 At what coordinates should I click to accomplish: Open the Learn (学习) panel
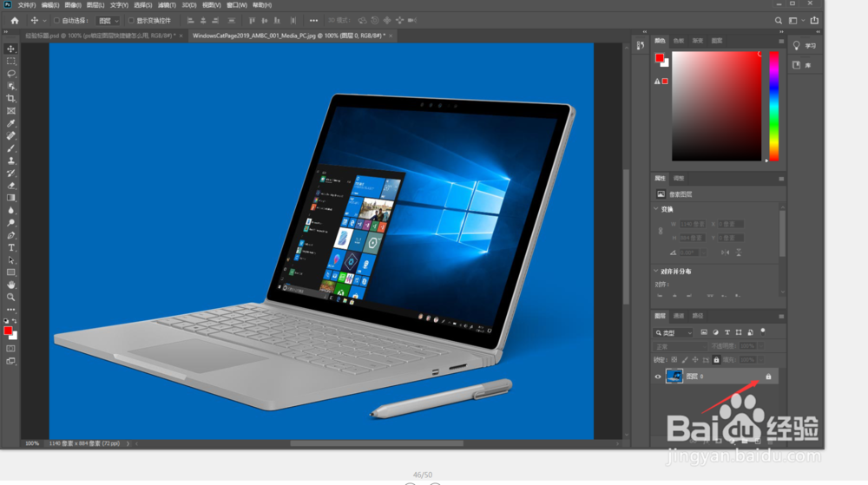[805, 46]
